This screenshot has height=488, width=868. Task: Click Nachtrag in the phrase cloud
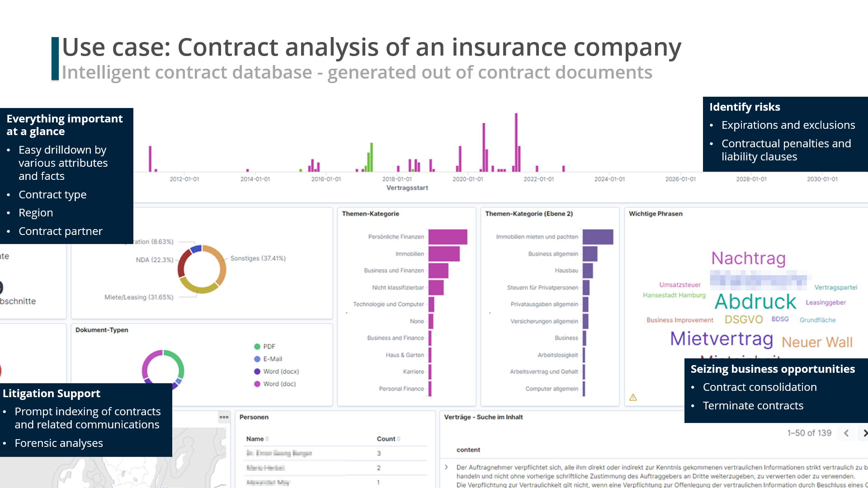748,258
